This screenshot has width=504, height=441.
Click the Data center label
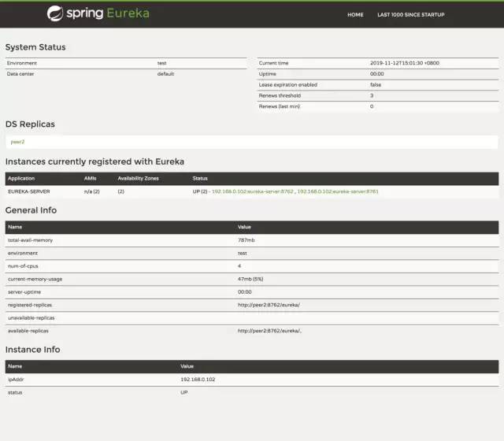[x=20, y=74]
